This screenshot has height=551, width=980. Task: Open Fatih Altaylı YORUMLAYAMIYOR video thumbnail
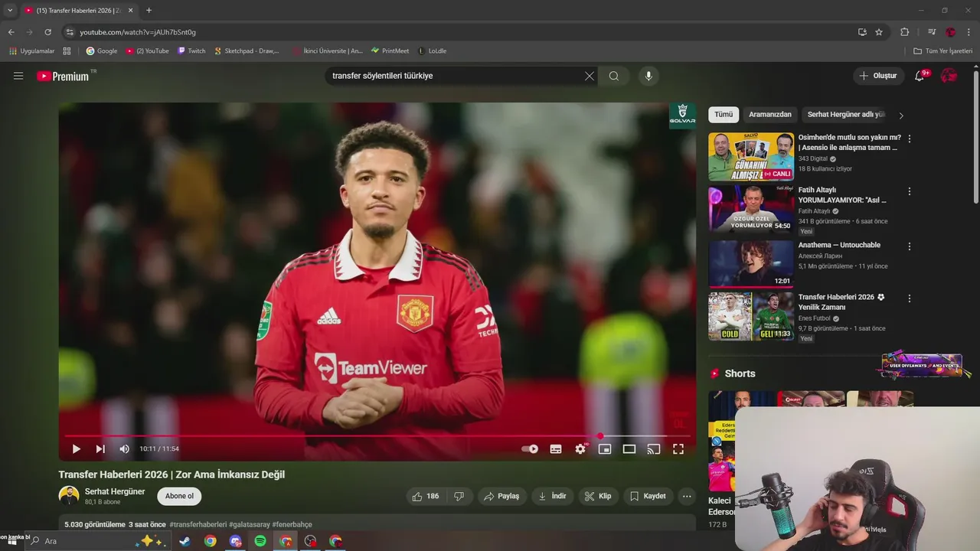coord(751,209)
